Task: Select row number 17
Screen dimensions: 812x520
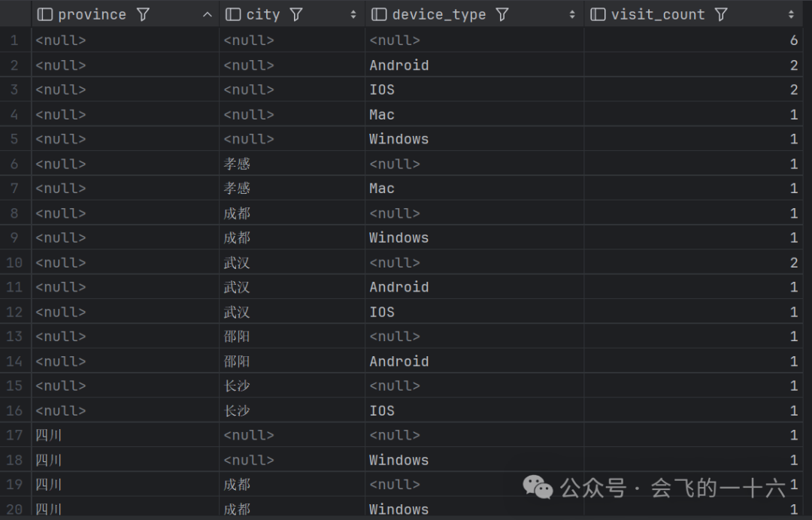Action: pos(14,435)
